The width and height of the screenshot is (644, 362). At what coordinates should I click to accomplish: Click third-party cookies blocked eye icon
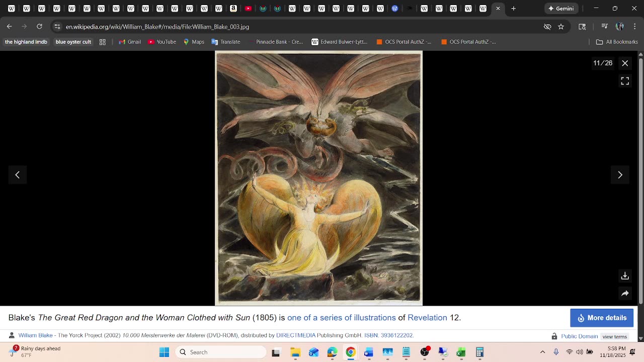point(547,27)
